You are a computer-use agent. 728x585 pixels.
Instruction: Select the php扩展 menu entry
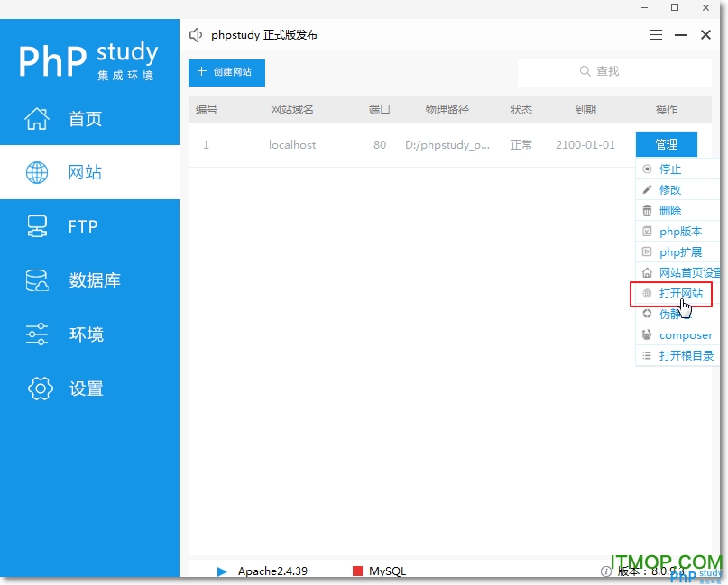pyautogui.click(x=677, y=251)
